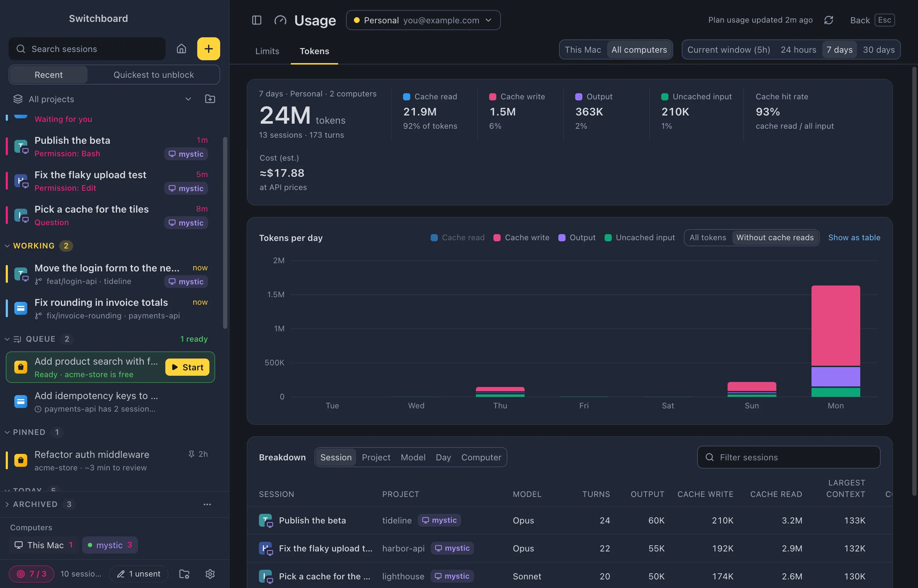Click the usage gauge icon

280,20
